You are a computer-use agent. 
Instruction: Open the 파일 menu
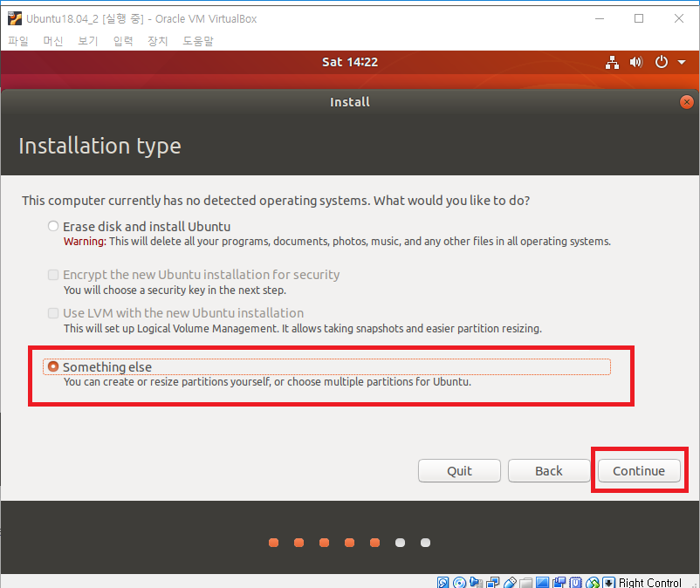click(x=17, y=41)
